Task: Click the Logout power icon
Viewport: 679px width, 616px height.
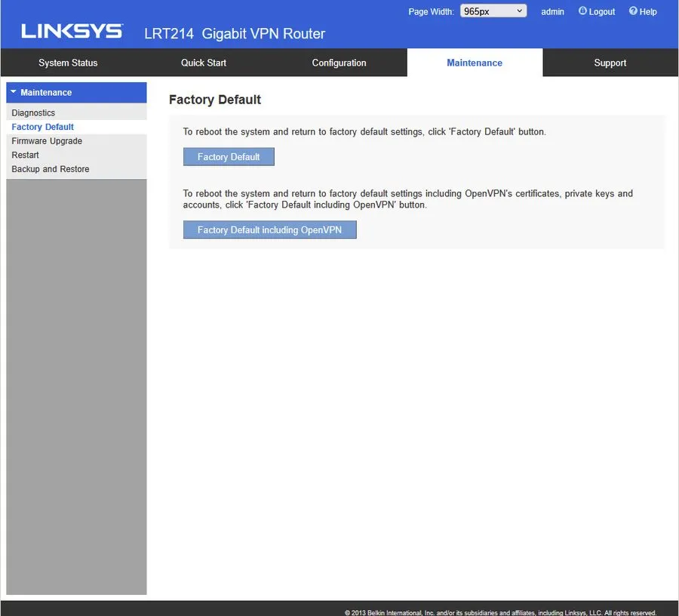Action: pyautogui.click(x=582, y=11)
